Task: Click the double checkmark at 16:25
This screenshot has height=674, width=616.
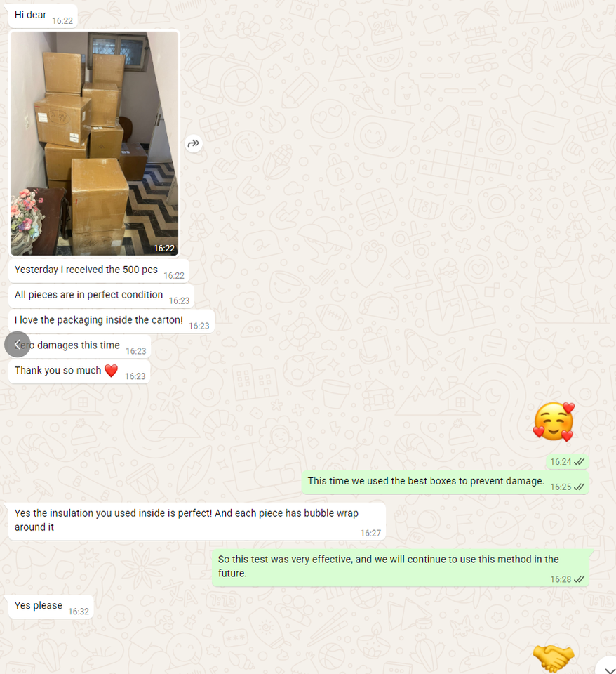Action: [x=579, y=487]
